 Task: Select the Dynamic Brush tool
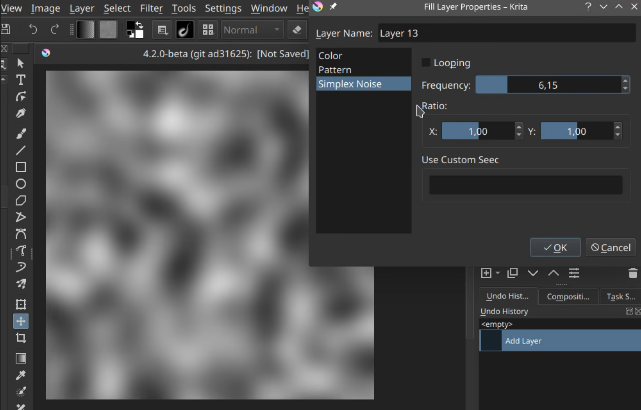[x=21, y=267]
